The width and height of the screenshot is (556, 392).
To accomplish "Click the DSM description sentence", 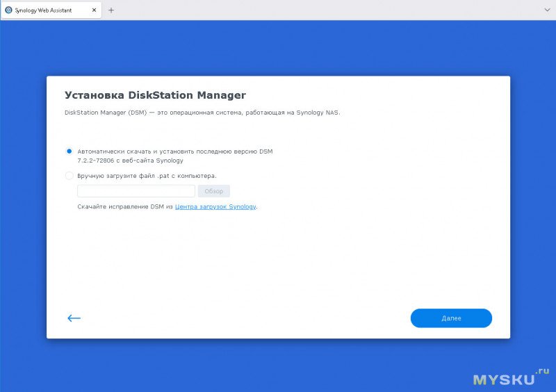I will (202, 113).
